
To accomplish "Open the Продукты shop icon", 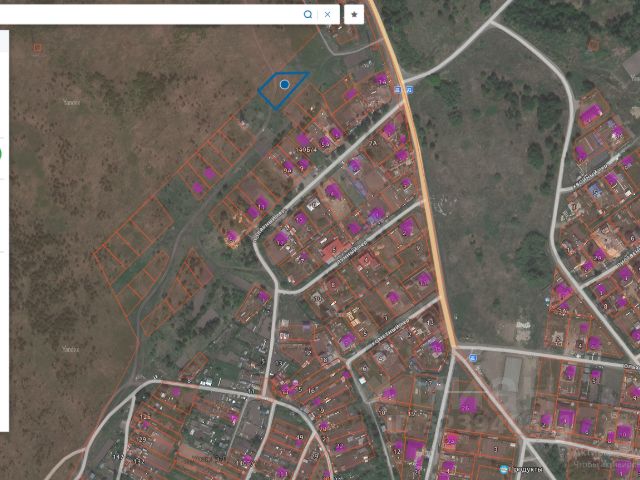I will (x=504, y=469).
